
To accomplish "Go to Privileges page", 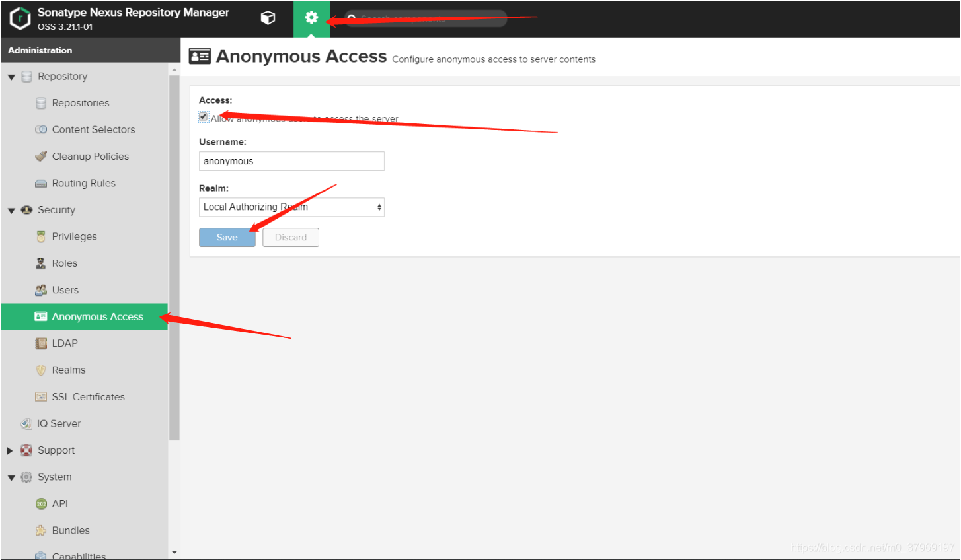I will click(x=75, y=236).
